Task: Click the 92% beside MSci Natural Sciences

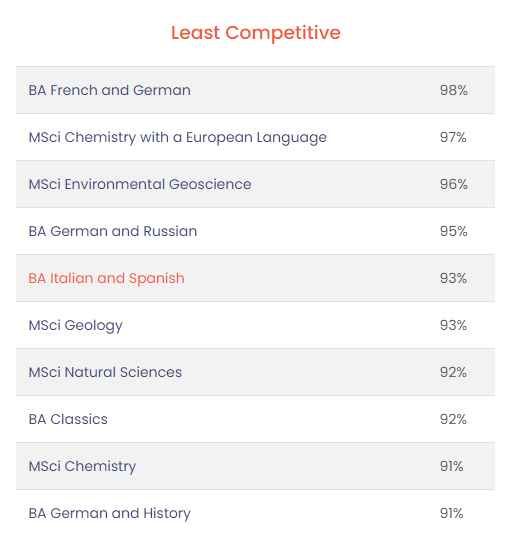Action: coord(453,372)
